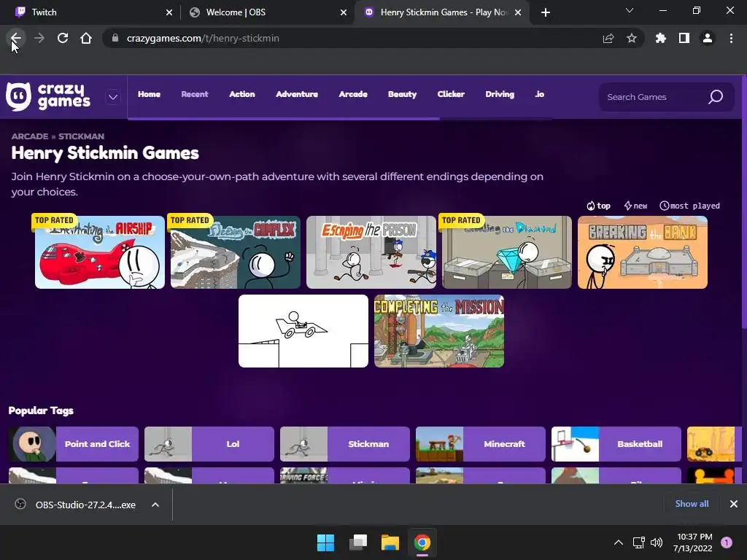Open the Driving category

click(x=500, y=94)
